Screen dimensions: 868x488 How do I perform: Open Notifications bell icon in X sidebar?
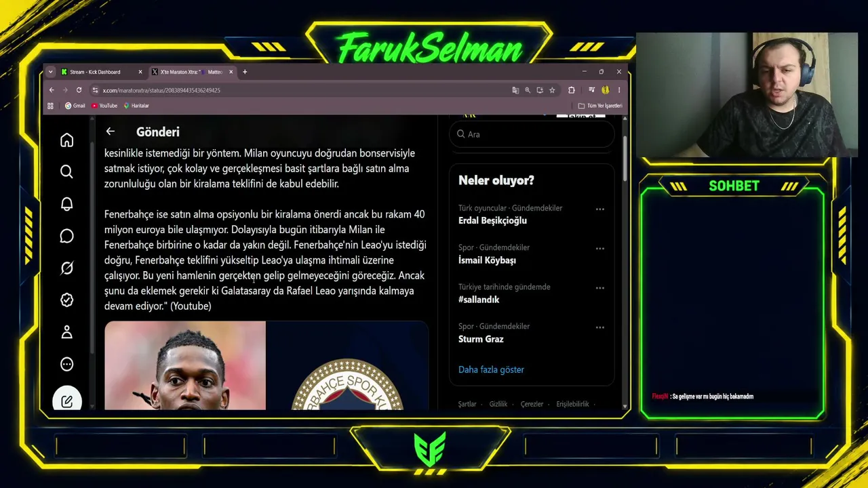[66, 204]
